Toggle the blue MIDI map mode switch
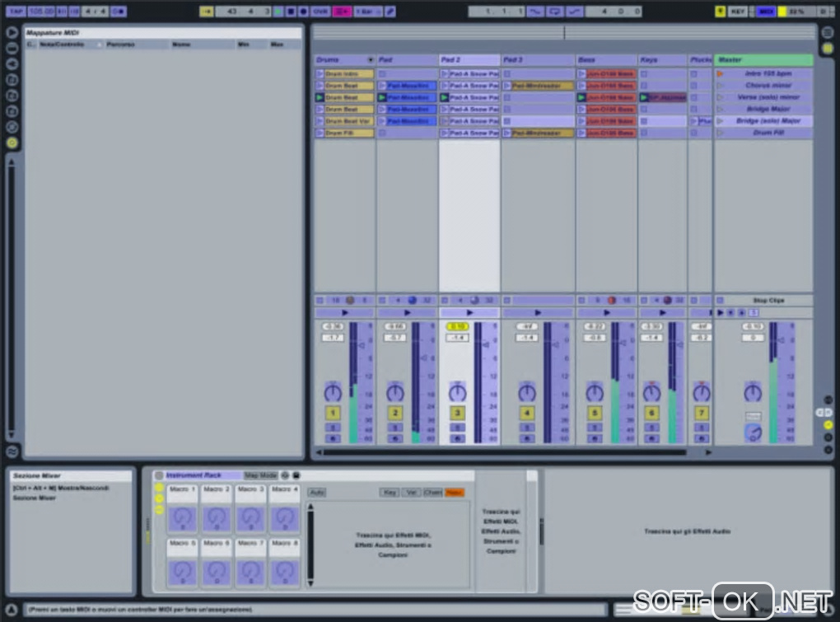The width and height of the screenshot is (840, 622). pyautogui.click(x=766, y=12)
